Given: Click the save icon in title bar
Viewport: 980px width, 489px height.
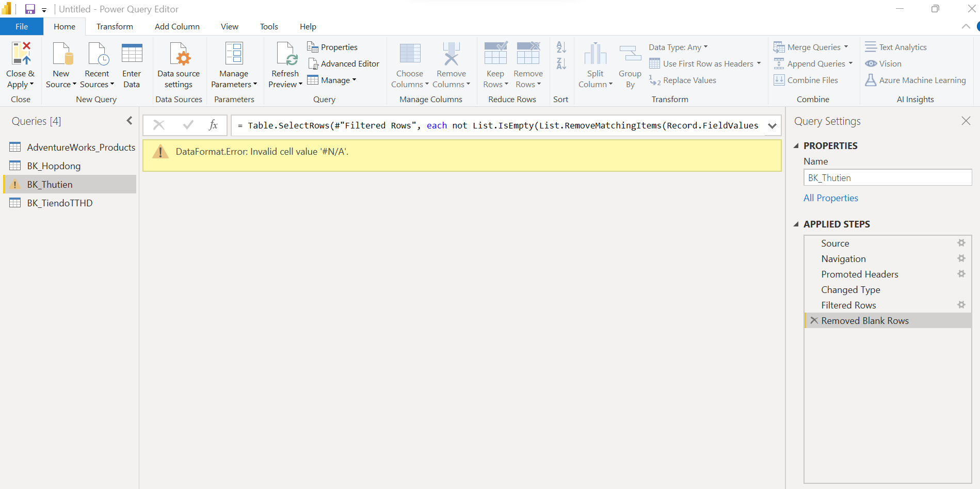Looking at the screenshot, I should click(x=30, y=9).
